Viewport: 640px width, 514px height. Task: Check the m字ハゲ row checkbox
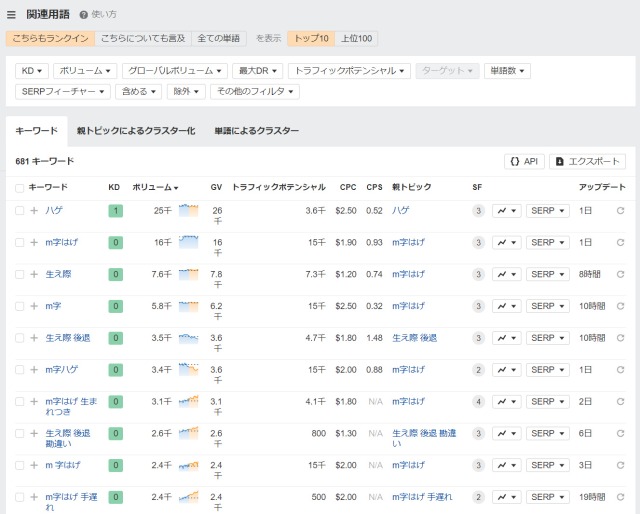[19, 370]
